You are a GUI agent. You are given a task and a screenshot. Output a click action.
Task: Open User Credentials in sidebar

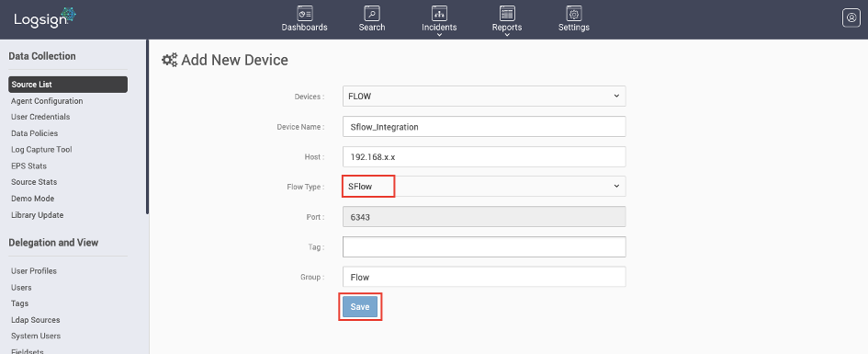pos(40,117)
